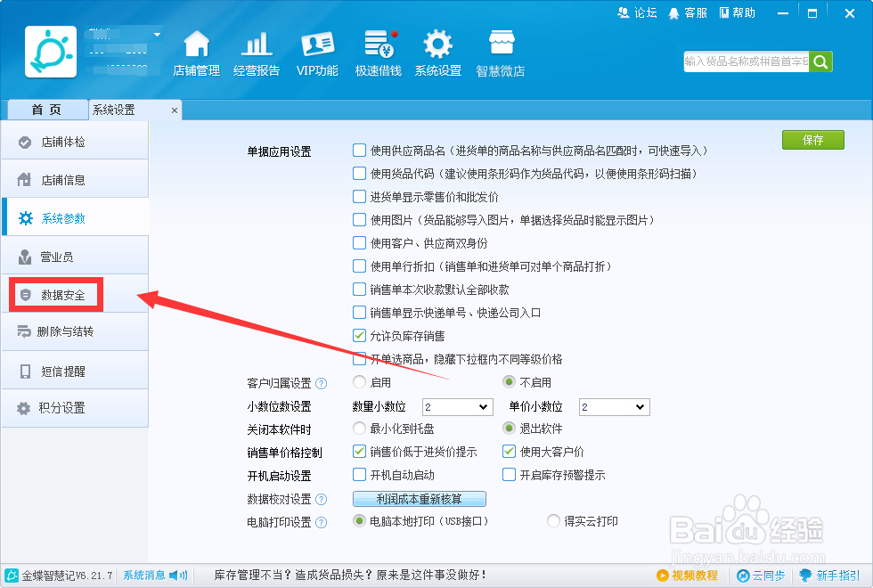Open 删除与结转 in the sidebar
The image size is (873, 588).
click(75, 331)
